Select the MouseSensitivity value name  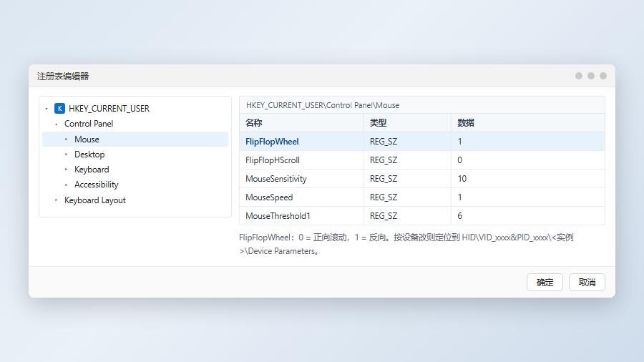(276, 179)
